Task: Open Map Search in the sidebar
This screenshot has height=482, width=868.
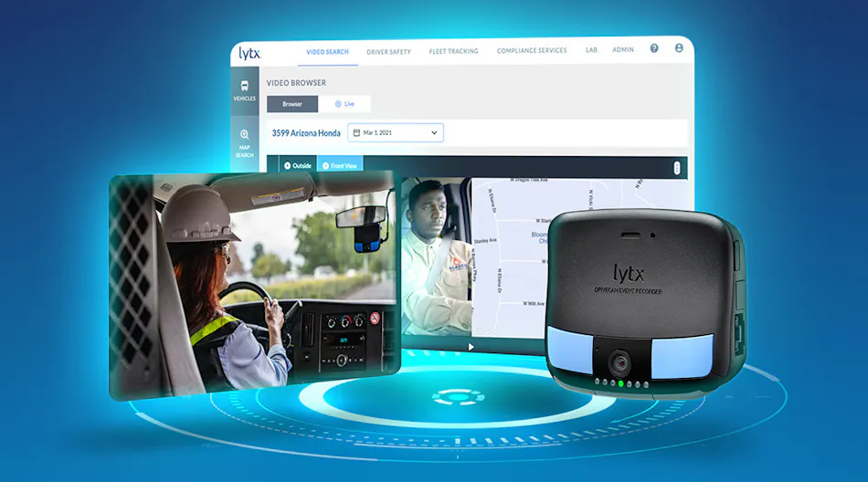Action: [x=245, y=144]
